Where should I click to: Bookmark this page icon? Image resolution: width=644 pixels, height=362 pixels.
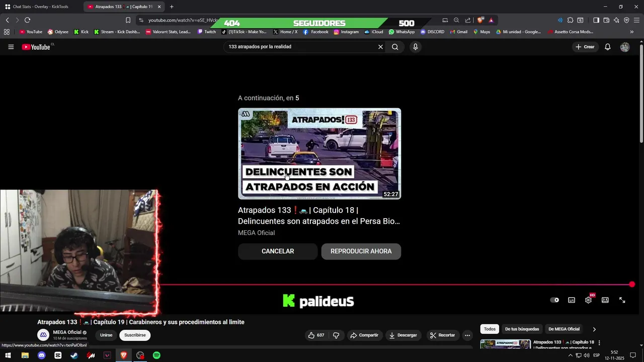(128, 20)
